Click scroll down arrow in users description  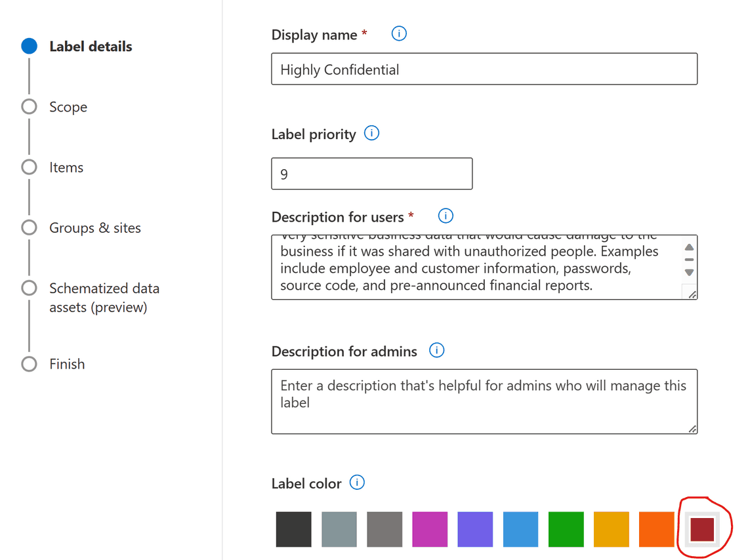(690, 273)
